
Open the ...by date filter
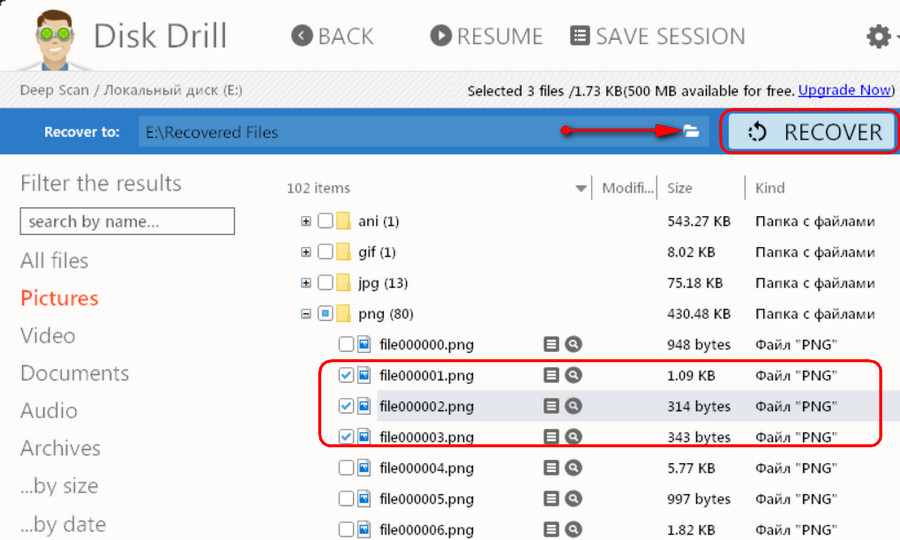click(63, 525)
